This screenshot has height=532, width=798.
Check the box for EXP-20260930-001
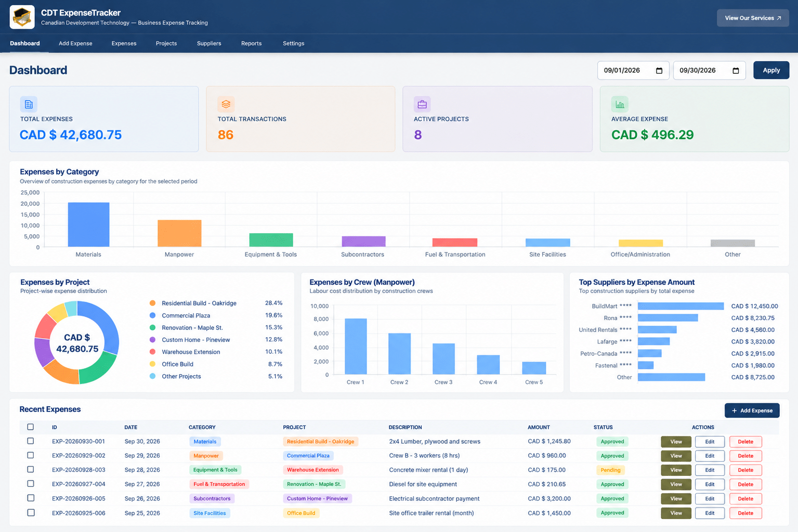30,441
